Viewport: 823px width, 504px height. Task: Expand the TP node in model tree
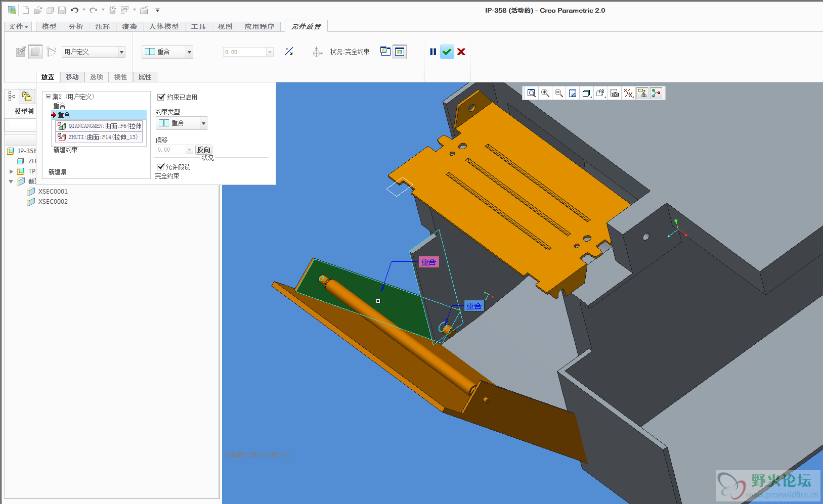[x=11, y=171]
